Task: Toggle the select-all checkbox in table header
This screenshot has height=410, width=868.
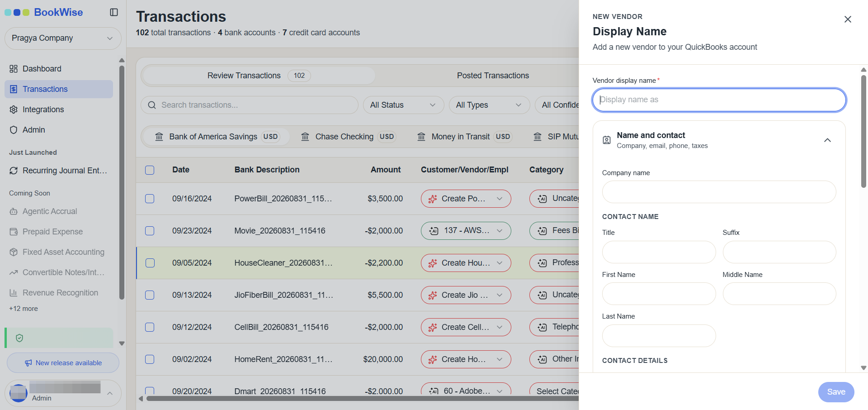Action: pyautogui.click(x=150, y=170)
